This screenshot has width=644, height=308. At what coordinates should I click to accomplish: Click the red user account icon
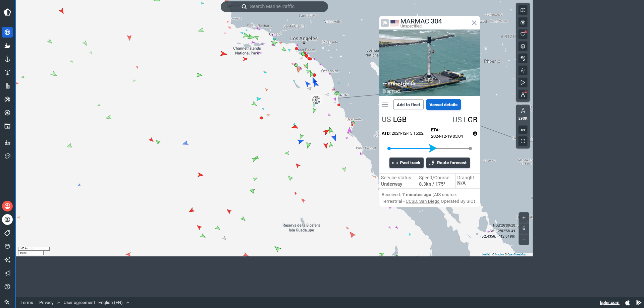(x=7, y=206)
